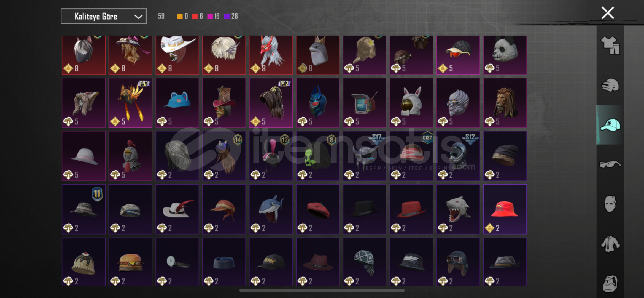Open the Kaliteye Göre sort dropdown
This screenshot has width=644, height=298.
pos(103,16)
